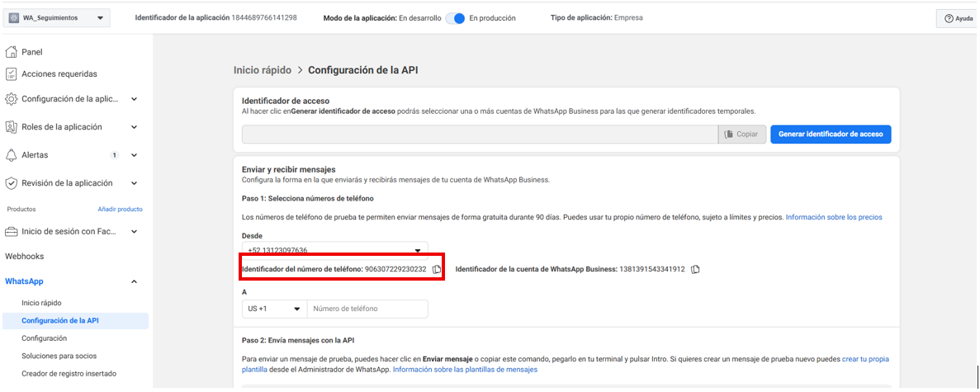Open Información sobre los precios link
The height and width of the screenshot is (392, 980).
click(x=833, y=217)
